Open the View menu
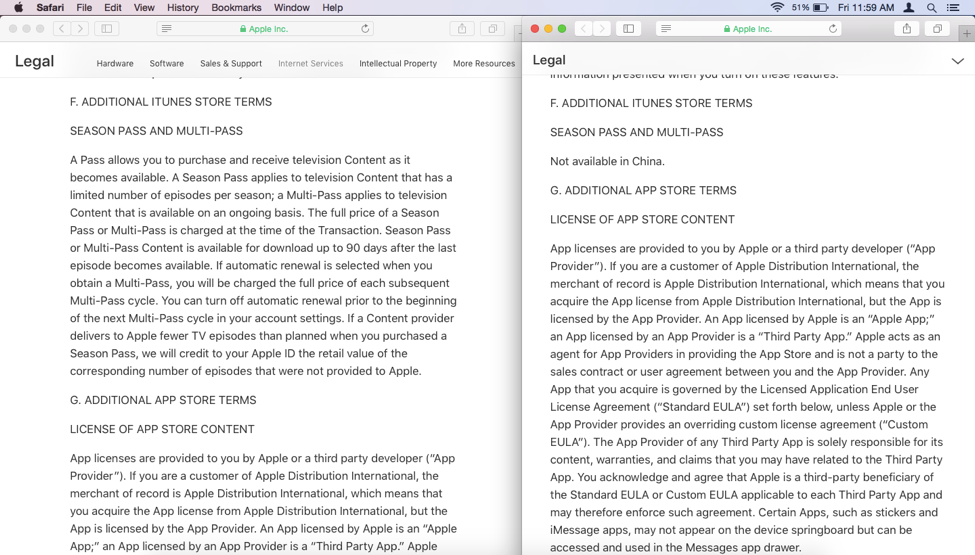 pos(144,7)
